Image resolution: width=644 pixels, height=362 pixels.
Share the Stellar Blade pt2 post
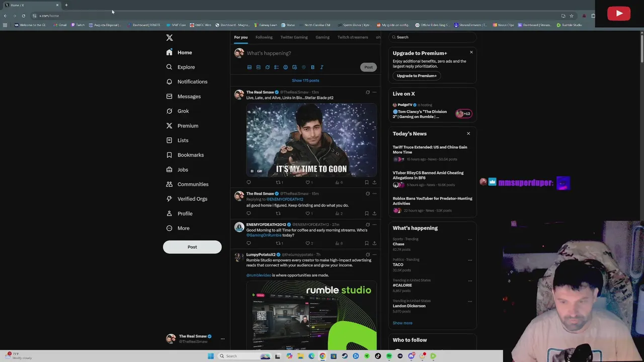[x=374, y=183]
